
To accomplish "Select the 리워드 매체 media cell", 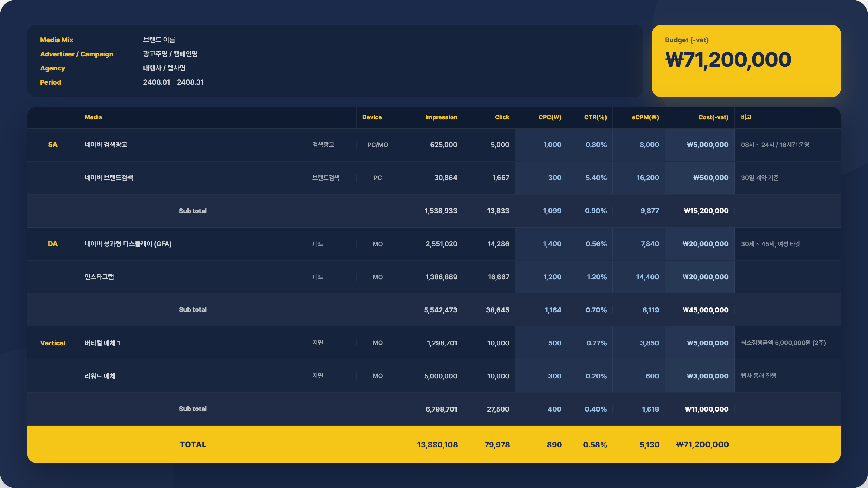I will (100, 376).
